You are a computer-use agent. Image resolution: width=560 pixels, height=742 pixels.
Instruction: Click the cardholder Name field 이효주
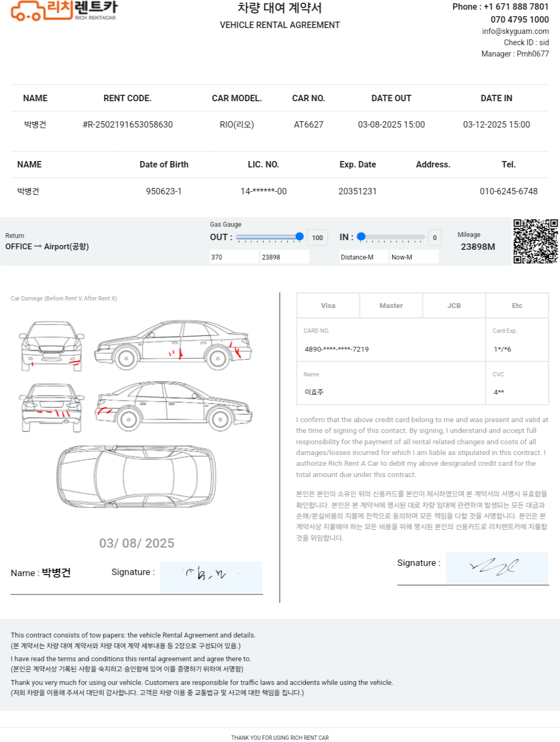pos(391,383)
